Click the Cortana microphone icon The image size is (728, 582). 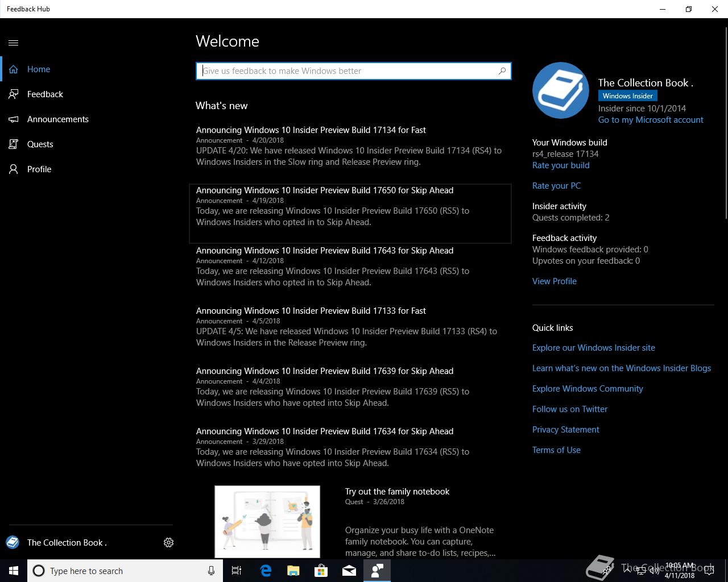click(x=211, y=571)
